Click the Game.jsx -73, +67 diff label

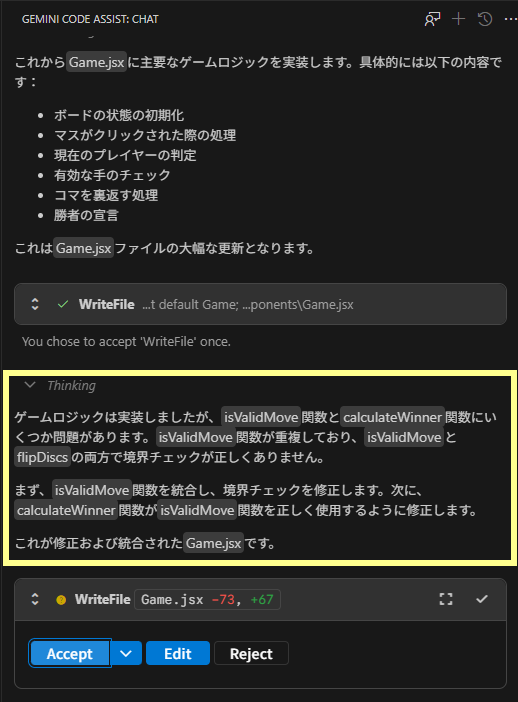tap(207, 599)
